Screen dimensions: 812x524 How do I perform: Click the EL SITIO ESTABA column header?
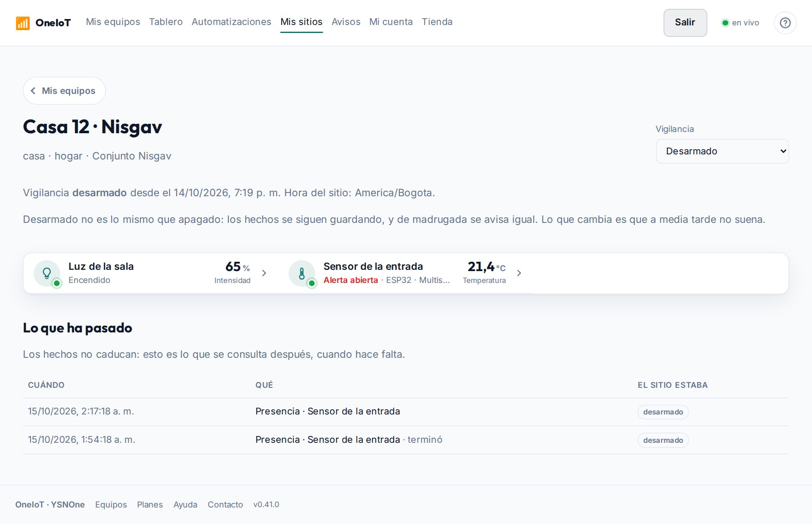pos(672,385)
